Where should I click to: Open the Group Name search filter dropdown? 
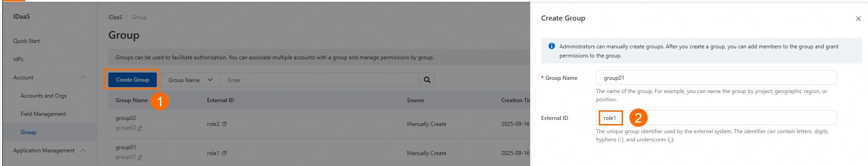[190, 80]
